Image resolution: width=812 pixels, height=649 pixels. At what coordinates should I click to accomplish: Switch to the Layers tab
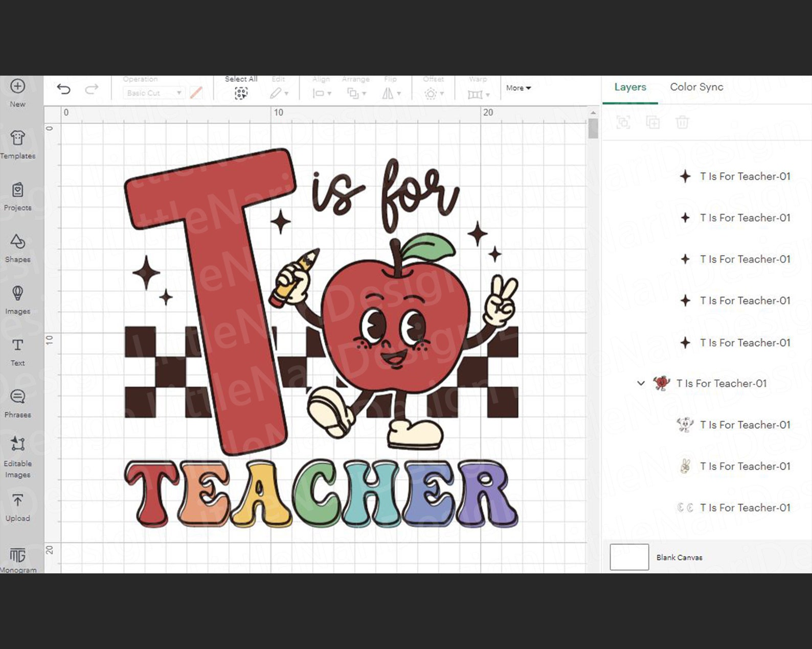(630, 87)
